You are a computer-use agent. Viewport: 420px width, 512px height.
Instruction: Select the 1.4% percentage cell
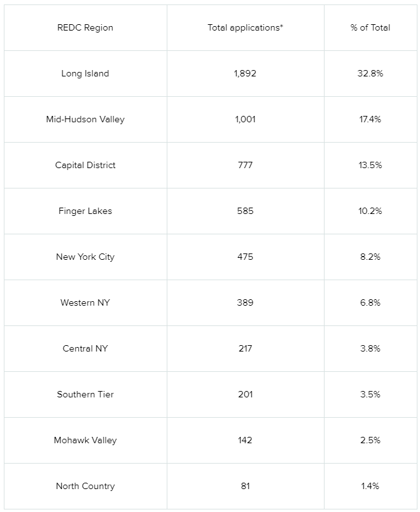tap(370, 486)
